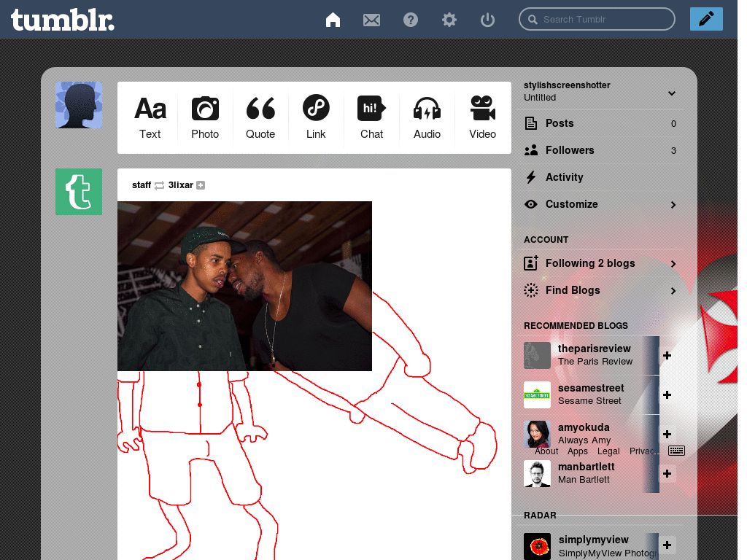The image size is (747, 560).
Task: Click the Sesame Street avatar
Action: (537, 394)
